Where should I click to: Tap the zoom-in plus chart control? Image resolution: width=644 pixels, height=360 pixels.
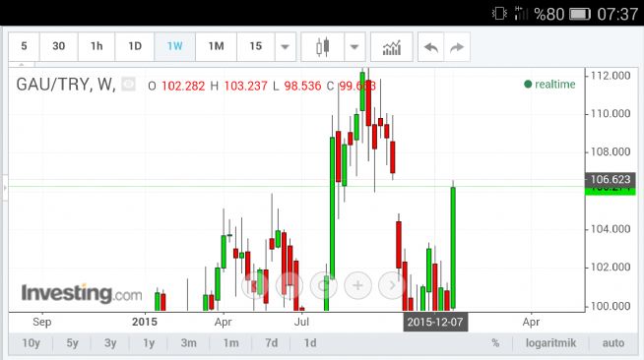[357, 285]
